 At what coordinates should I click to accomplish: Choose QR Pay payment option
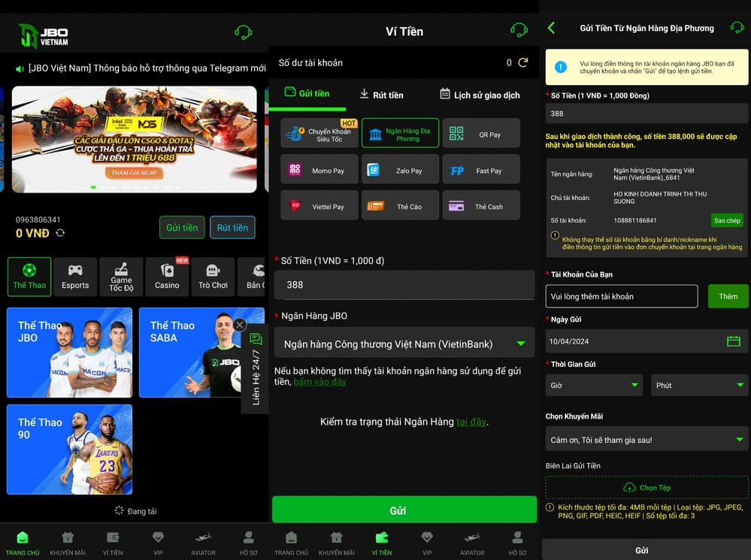(x=481, y=133)
